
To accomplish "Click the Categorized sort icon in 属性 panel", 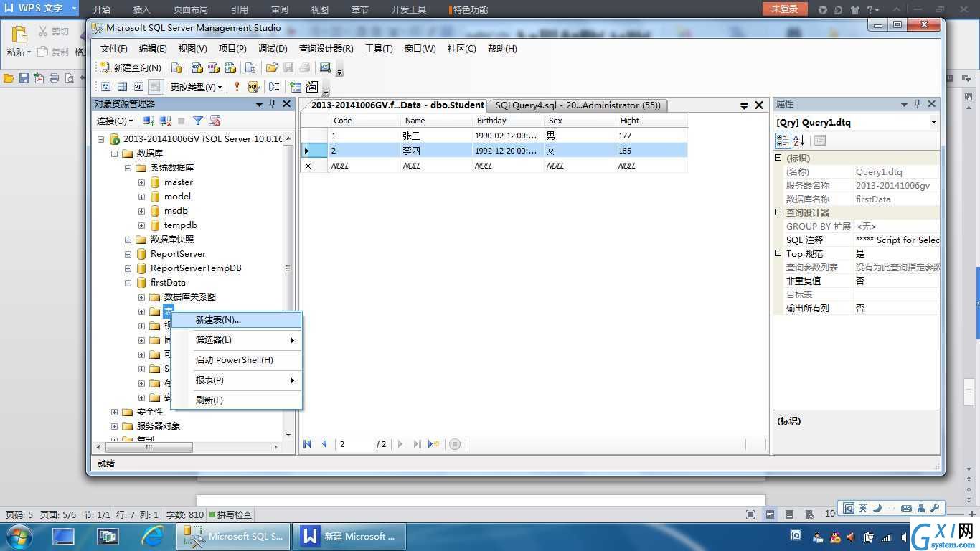I will coord(783,141).
